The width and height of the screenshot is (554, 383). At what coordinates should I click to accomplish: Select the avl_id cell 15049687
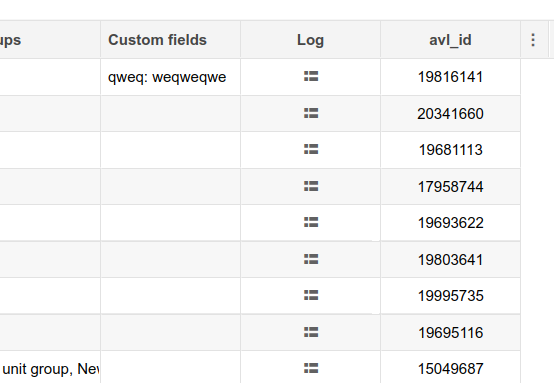pyautogui.click(x=450, y=367)
